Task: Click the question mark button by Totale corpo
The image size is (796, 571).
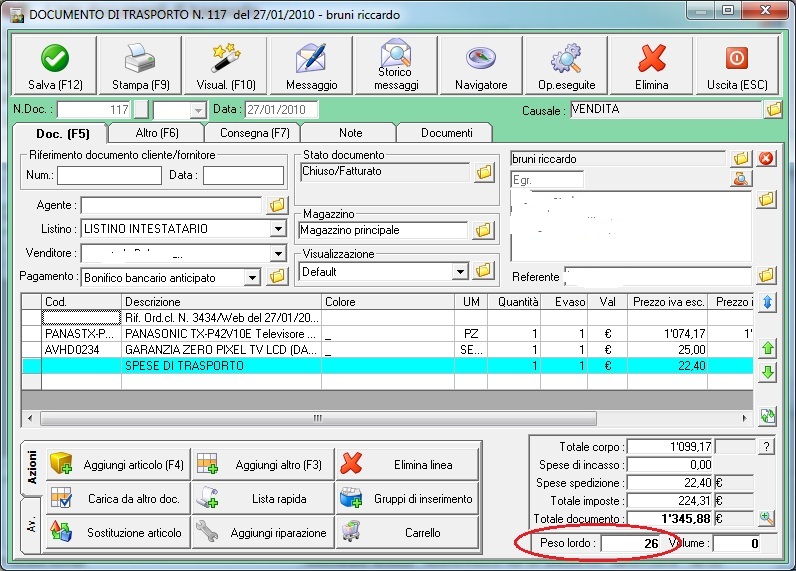Action: [767, 447]
